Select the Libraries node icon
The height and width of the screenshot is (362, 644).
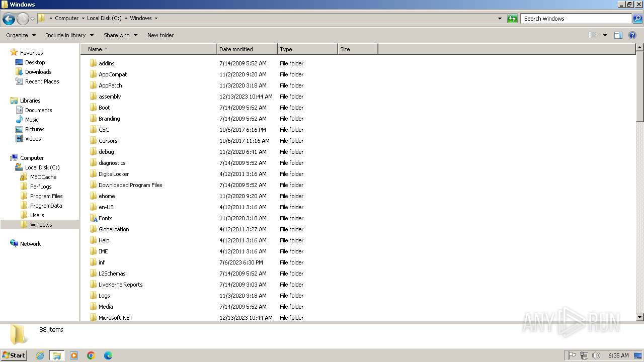click(x=14, y=101)
